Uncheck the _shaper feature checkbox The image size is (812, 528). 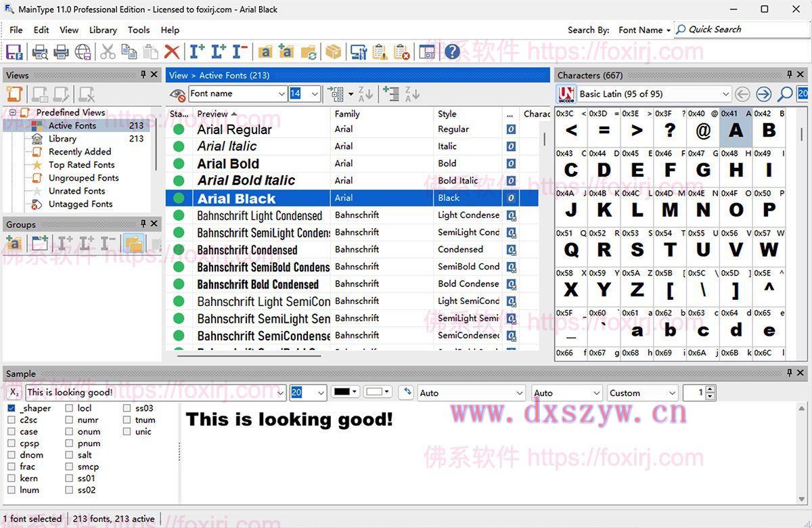coord(11,408)
